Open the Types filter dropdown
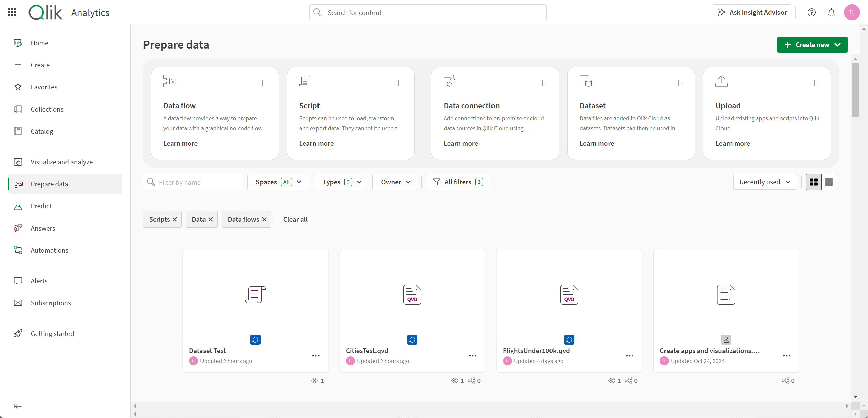868x418 pixels. tap(341, 182)
